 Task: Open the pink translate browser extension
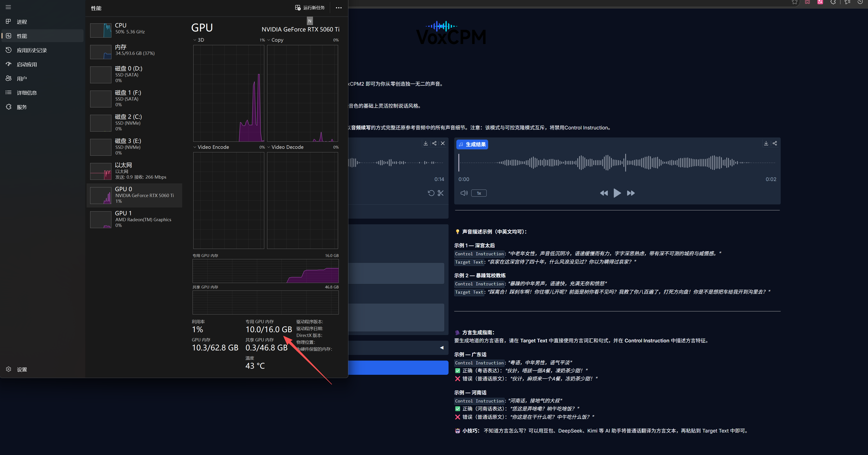pyautogui.click(x=820, y=2)
